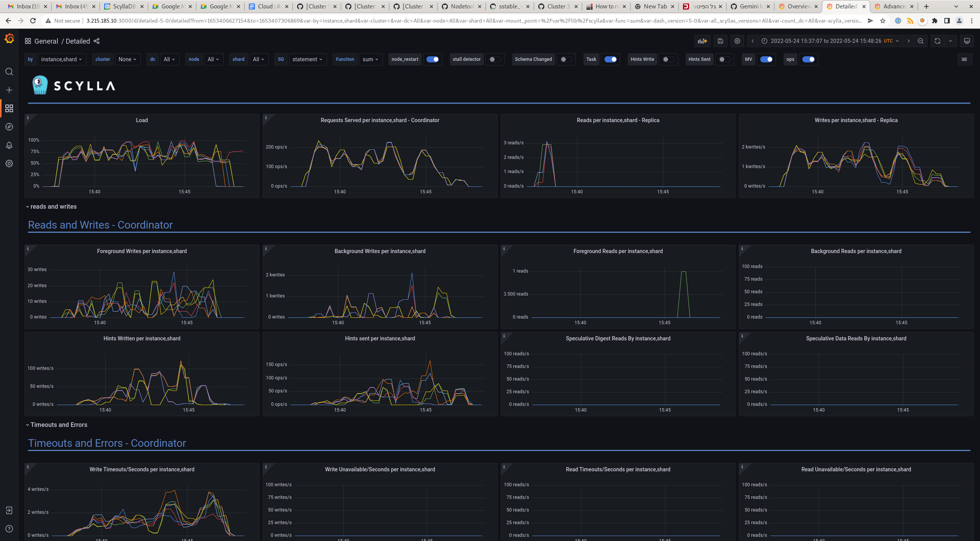The height and width of the screenshot is (541, 980).
Task: Open the time range picker showing 15:37:07
Action: click(827, 41)
